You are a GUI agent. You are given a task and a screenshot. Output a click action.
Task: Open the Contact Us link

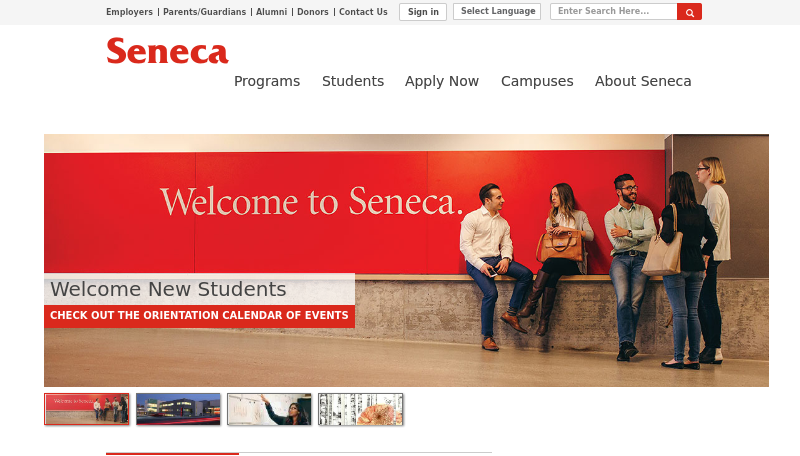(363, 12)
